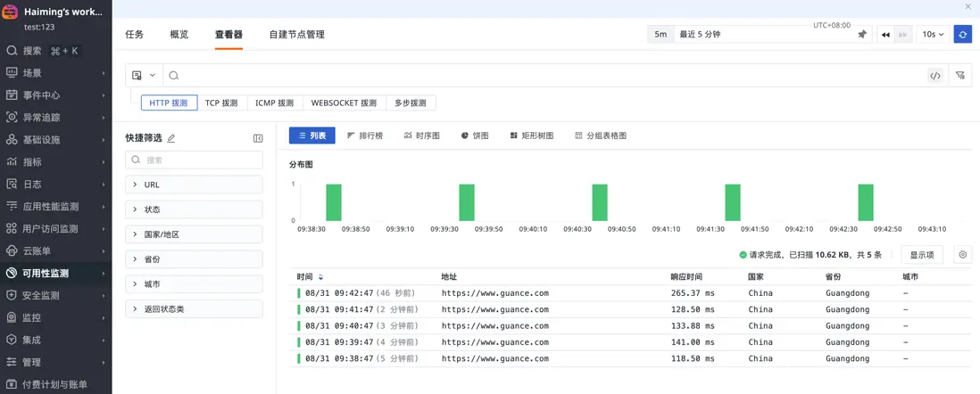Click the edit pencil next to 快捷筛选

(x=171, y=138)
